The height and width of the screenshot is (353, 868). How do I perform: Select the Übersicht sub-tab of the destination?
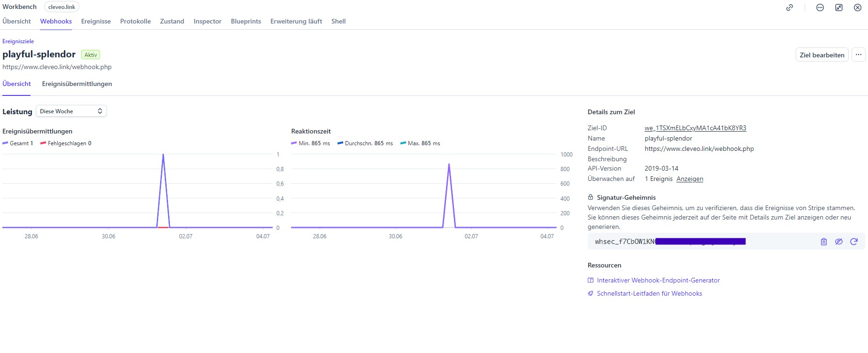(16, 84)
